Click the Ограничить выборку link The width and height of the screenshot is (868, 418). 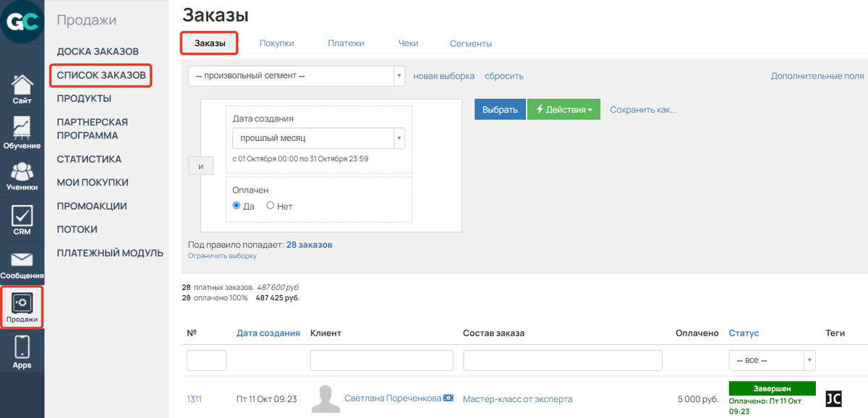click(222, 256)
